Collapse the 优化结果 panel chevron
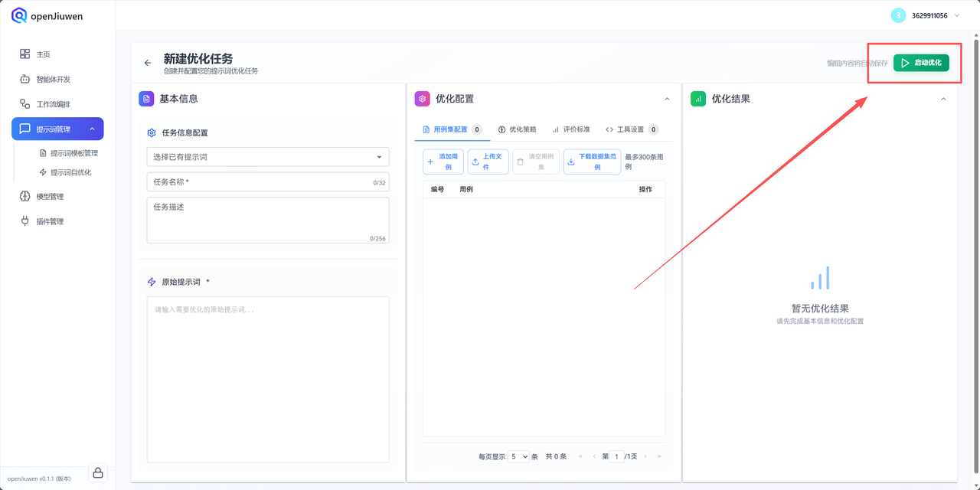This screenshot has width=980, height=490. coord(943,99)
